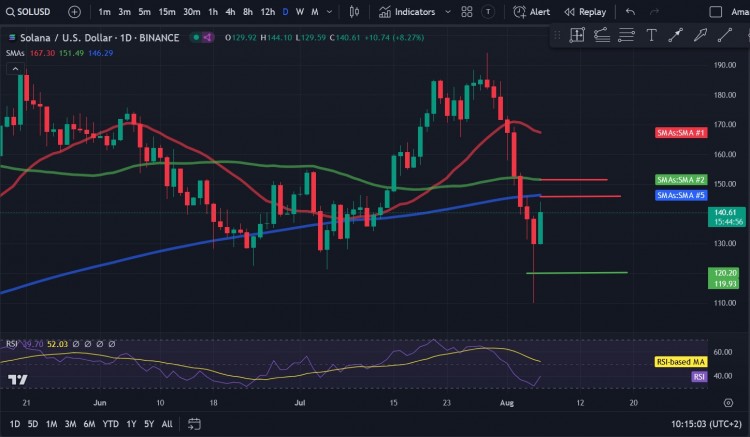Collapse the indicator legend arrow

tap(15, 69)
